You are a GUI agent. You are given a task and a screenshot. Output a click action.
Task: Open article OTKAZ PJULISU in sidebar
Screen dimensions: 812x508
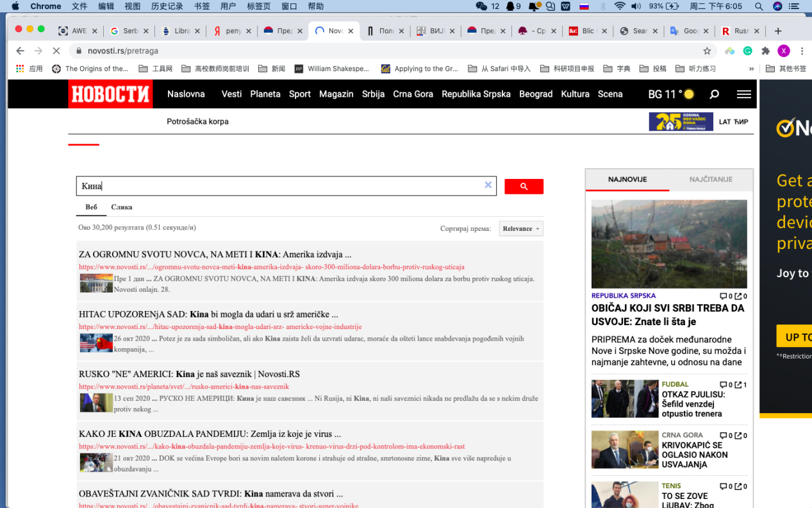click(693, 404)
